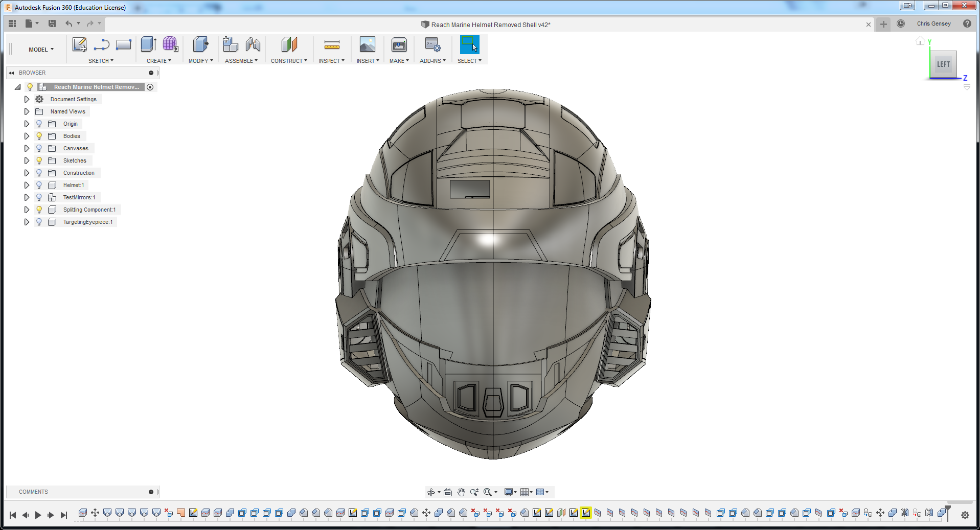Open the 3D Print Make icon
980x530 pixels.
click(399, 45)
